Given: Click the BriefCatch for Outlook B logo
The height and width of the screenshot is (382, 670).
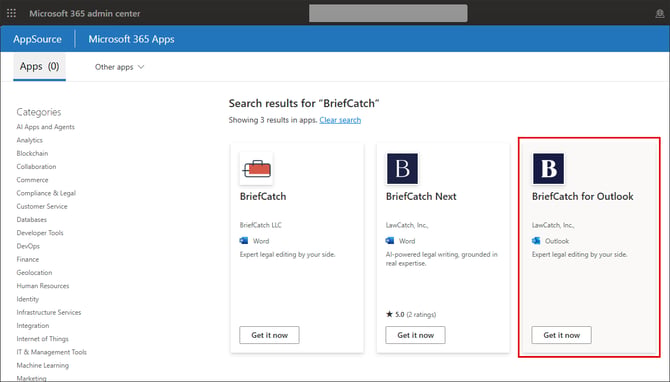Looking at the screenshot, I should pos(548,168).
